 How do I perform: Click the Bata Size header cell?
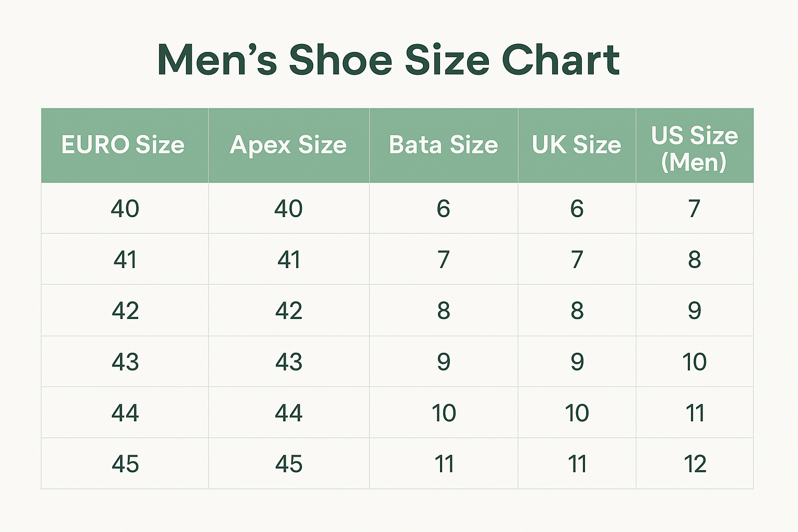pos(444,145)
